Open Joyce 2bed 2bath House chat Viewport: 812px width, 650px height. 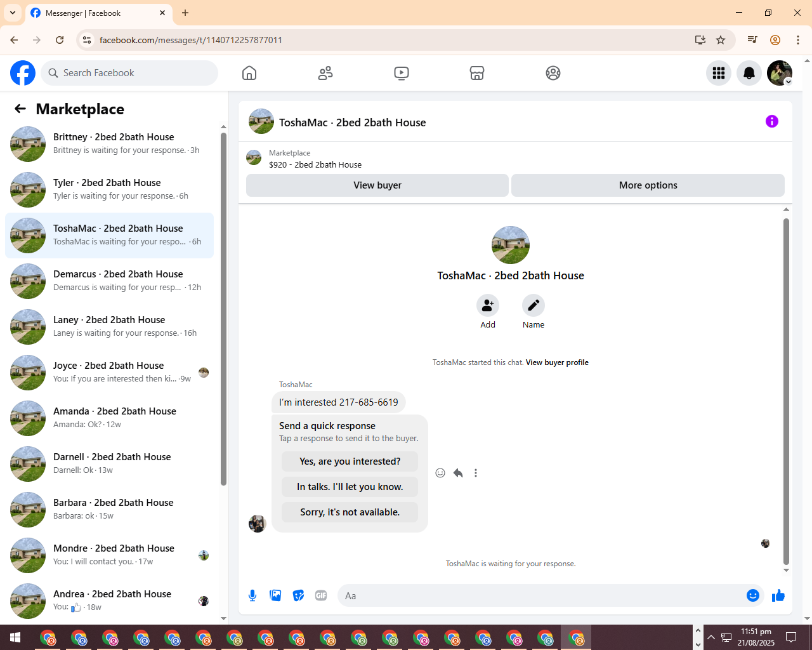[x=109, y=373]
